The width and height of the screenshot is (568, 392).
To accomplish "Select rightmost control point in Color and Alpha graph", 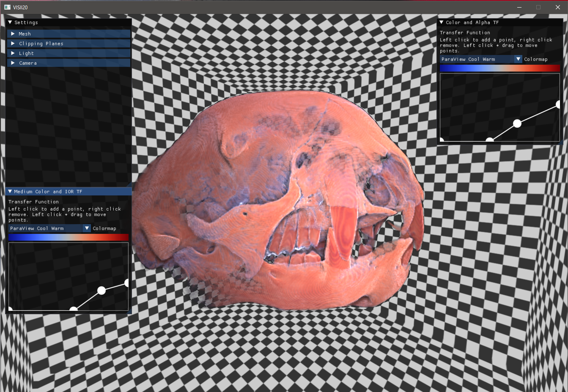I will [558, 104].
